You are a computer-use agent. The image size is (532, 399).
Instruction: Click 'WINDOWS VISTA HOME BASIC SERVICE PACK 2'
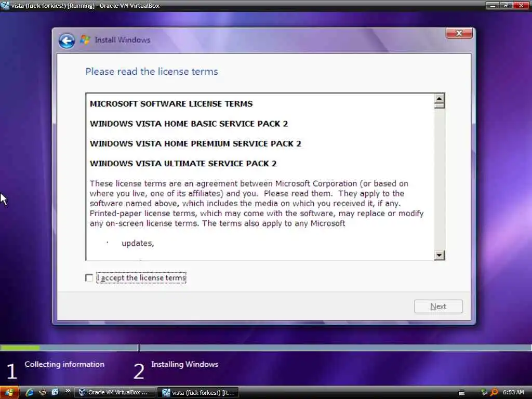189,124
